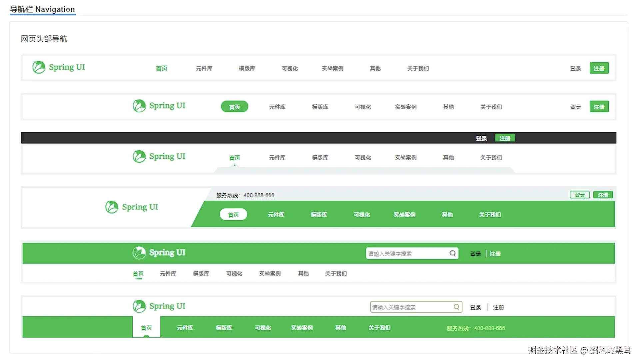Click 实战案例 in the green slanted navbar
This screenshot has height=364, width=641.
[404, 215]
